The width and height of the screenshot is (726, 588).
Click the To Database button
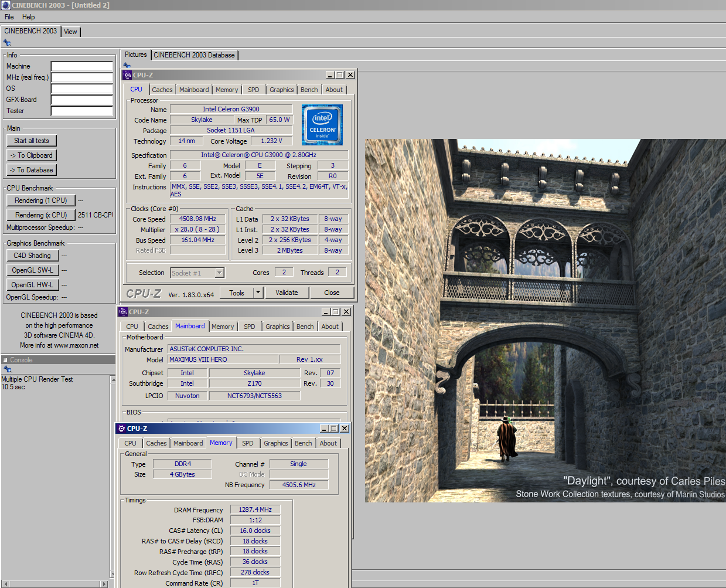point(32,170)
